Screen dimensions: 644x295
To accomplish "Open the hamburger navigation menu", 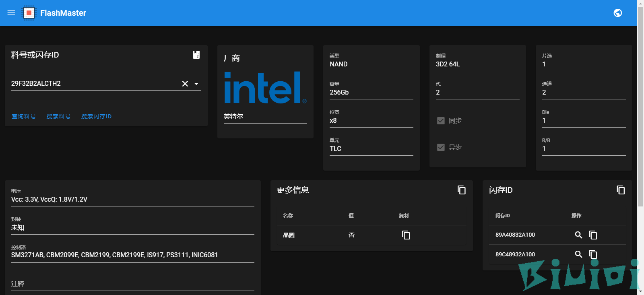I will click(11, 13).
